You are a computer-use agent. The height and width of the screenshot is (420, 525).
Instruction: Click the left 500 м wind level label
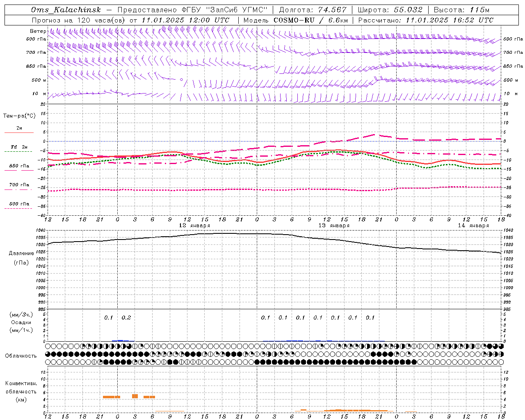(x=39, y=80)
